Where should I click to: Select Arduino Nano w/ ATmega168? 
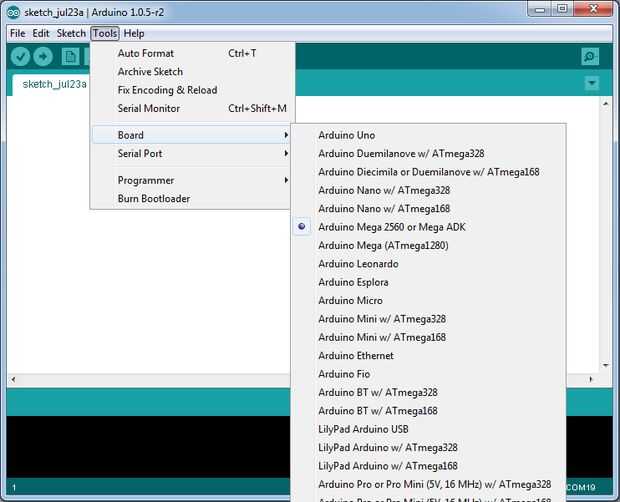tap(429, 209)
